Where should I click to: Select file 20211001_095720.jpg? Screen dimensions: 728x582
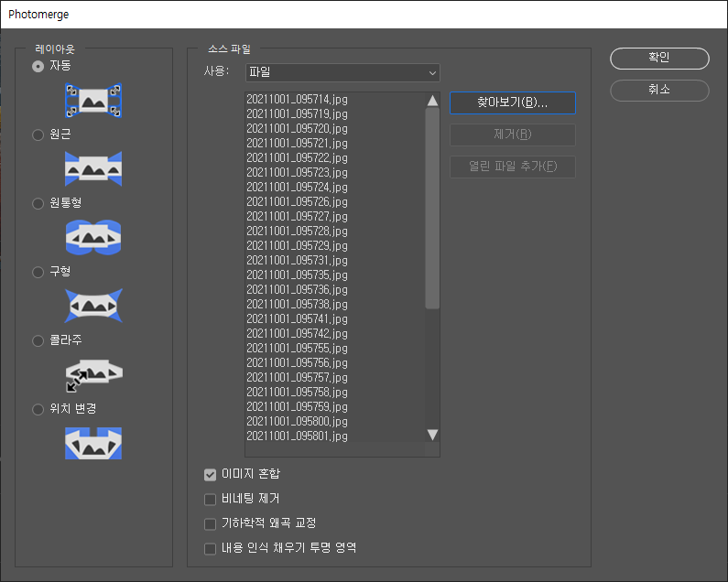(297, 128)
